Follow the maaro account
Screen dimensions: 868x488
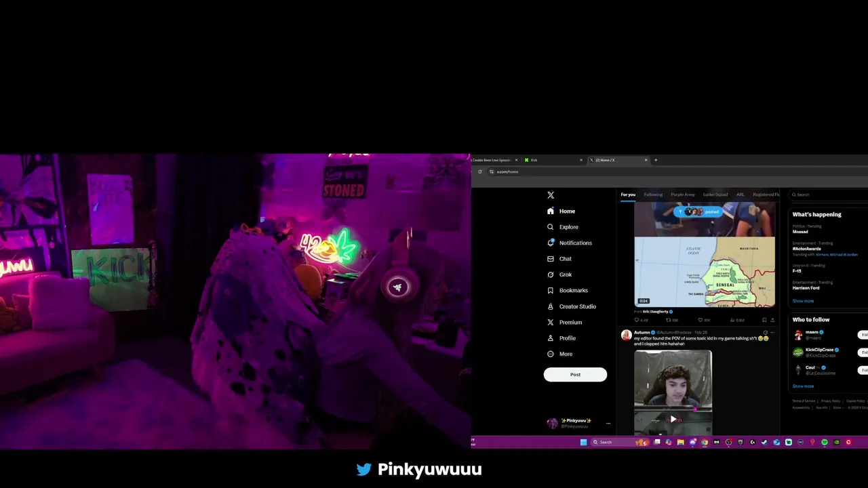click(x=863, y=335)
